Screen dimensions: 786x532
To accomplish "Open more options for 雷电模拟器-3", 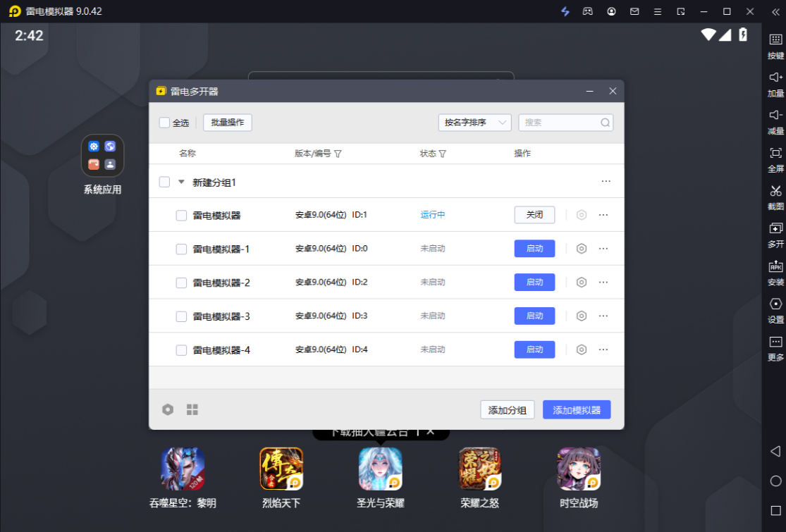I will point(603,316).
